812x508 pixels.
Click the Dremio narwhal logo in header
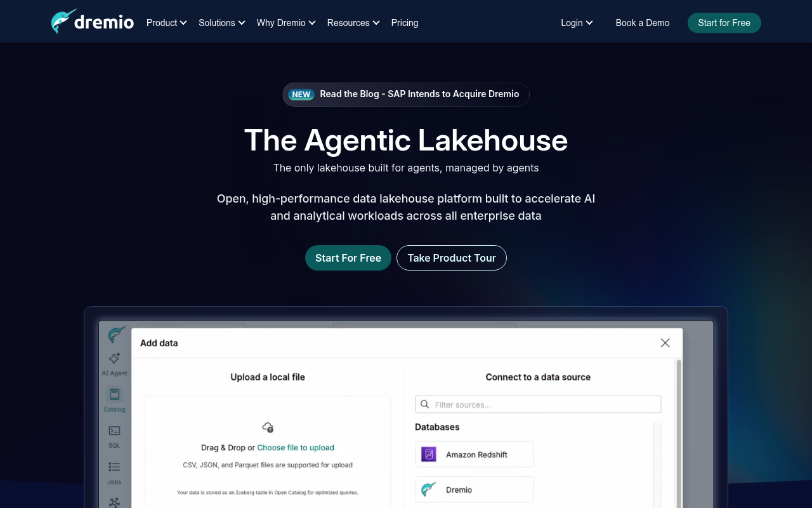coord(93,22)
